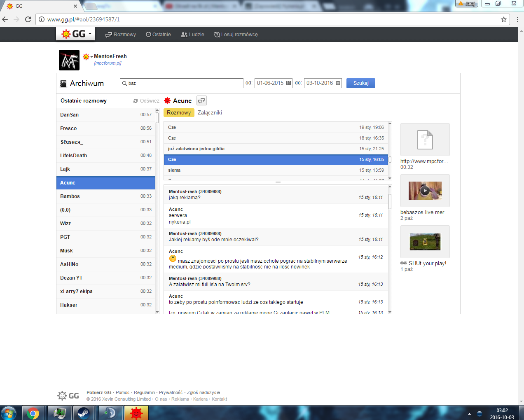Select Lajk conversation
The width and height of the screenshot is (524, 420).
tap(106, 169)
